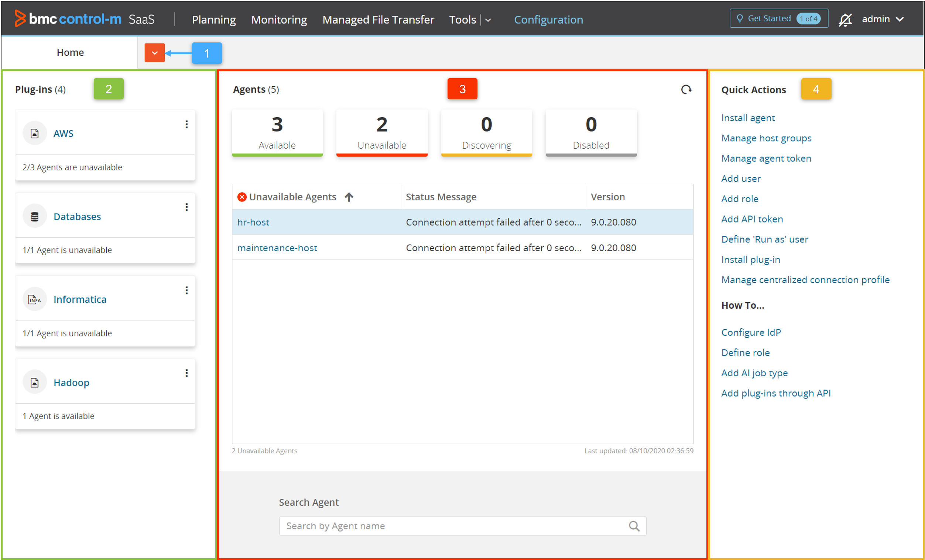Click the Search by Agent name field

[450, 526]
